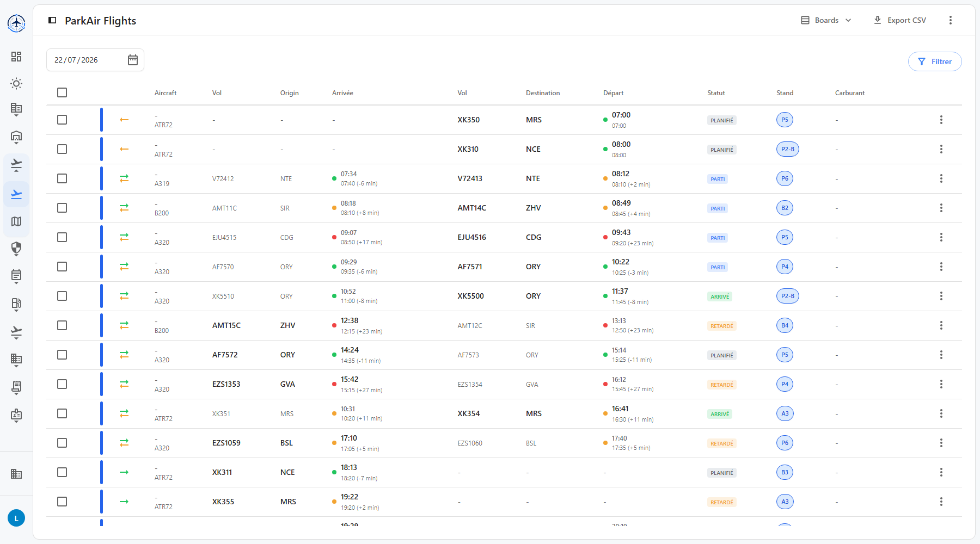Tick the checkbox for flight XK350
This screenshot has width=980, height=544.
[x=62, y=120]
